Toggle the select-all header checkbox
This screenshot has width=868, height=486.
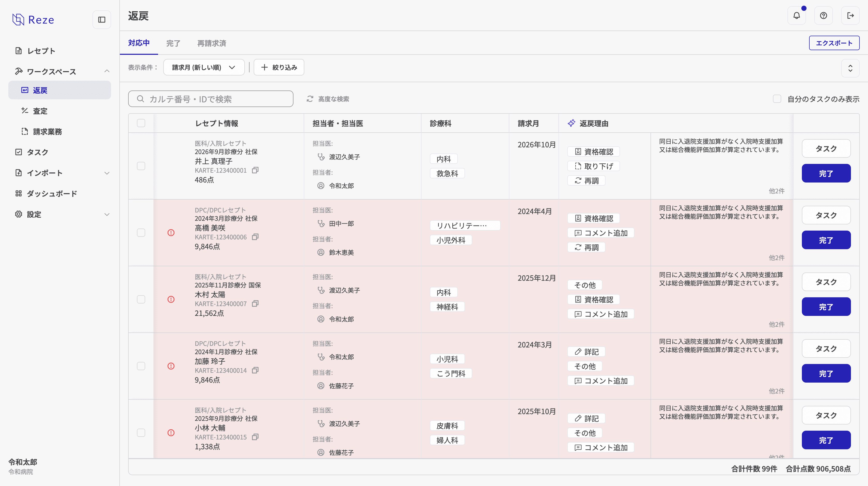click(141, 123)
